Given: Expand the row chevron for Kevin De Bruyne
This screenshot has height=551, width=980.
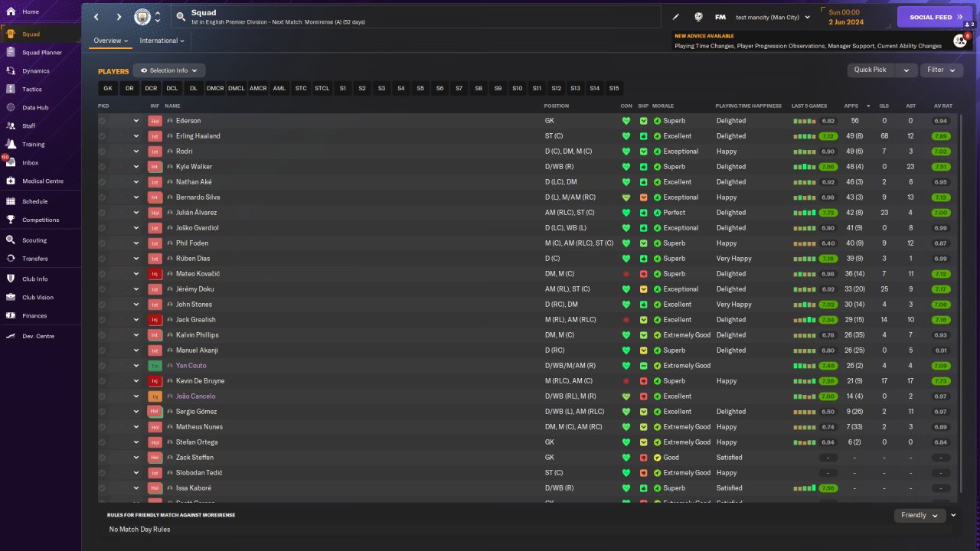Looking at the screenshot, I should [x=136, y=381].
